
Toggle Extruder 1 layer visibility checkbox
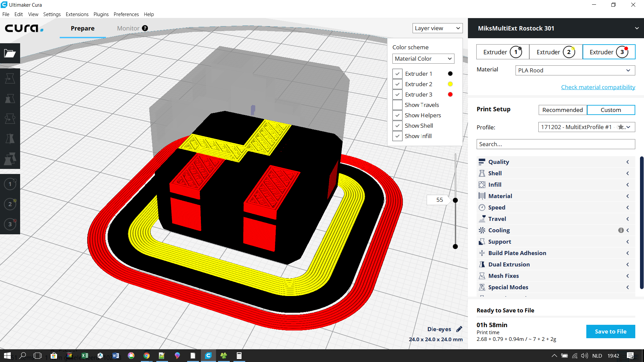pos(397,74)
